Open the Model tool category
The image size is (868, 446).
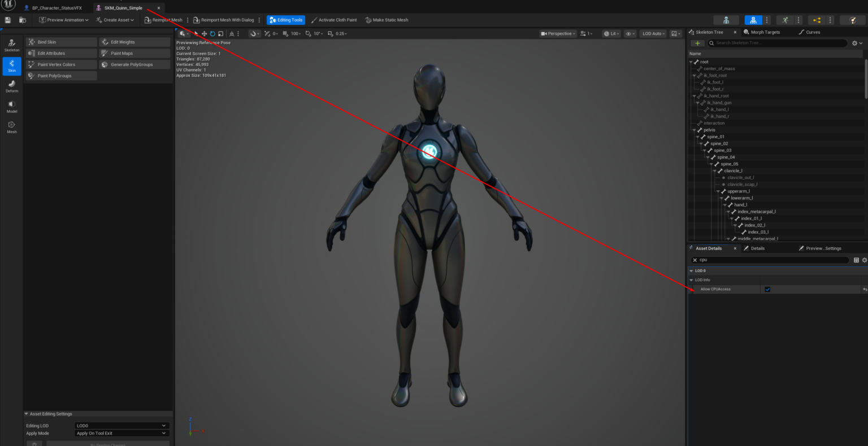pyautogui.click(x=12, y=107)
